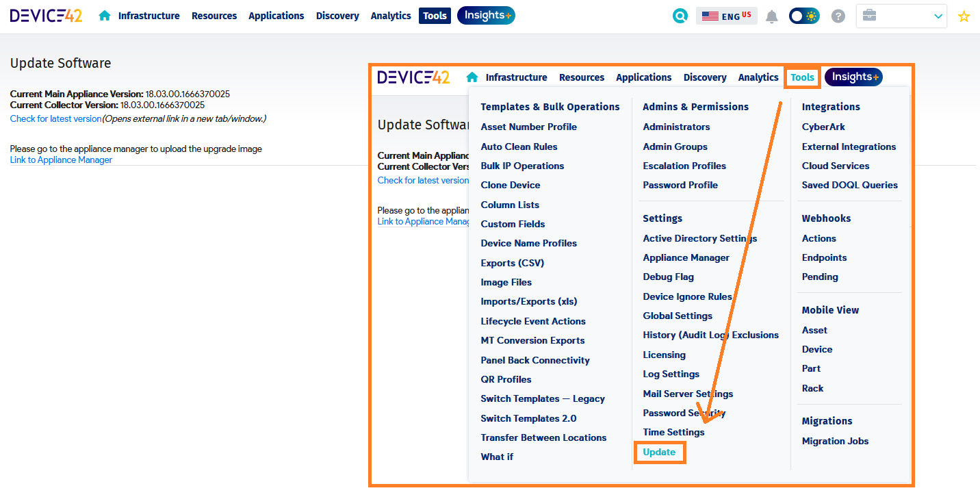
Task: Select the What if menu entry
Action: tap(497, 457)
